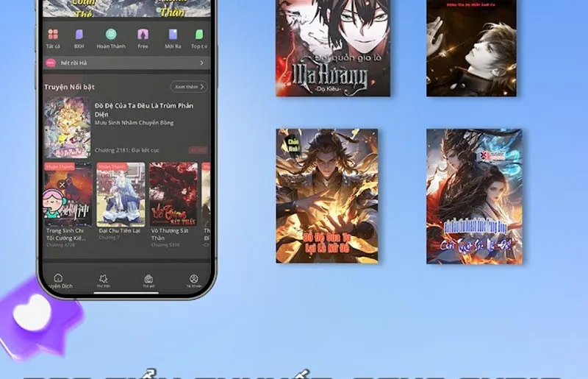Open the 'Trọng Sinh Chi Tối Cường Kiế...' cover

(68, 194)
